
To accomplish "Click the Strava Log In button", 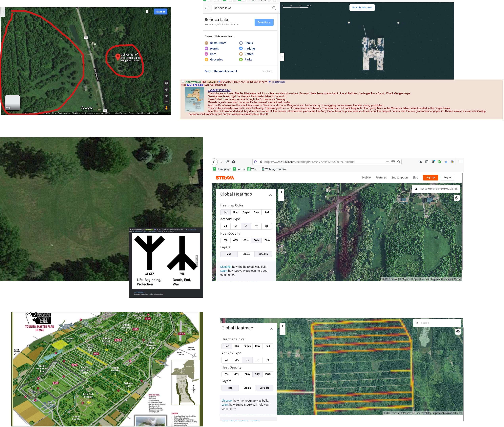I will pos(447,178).
